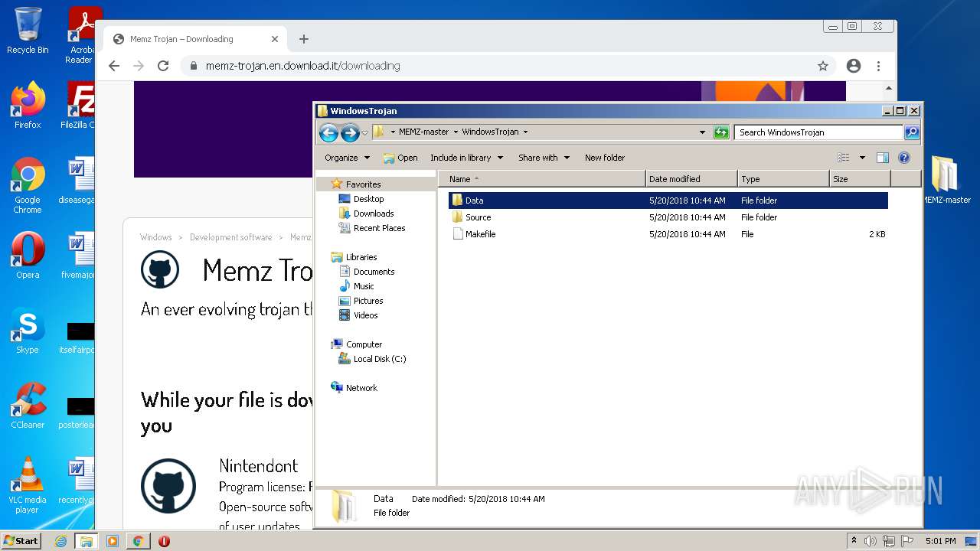The width and height of the screenshot is (980, 551).
Task: Open the Organize menu
Action: coord(347,158)
